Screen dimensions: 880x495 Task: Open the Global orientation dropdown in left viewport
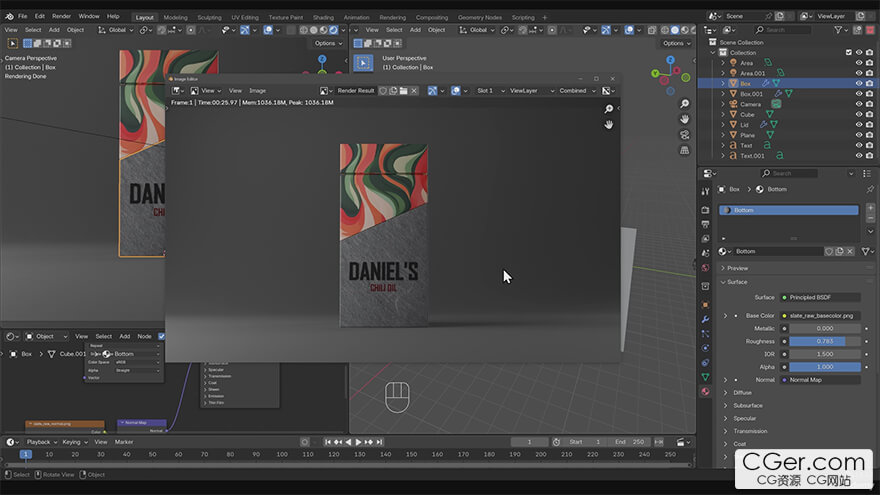click(x=116, y=30)
